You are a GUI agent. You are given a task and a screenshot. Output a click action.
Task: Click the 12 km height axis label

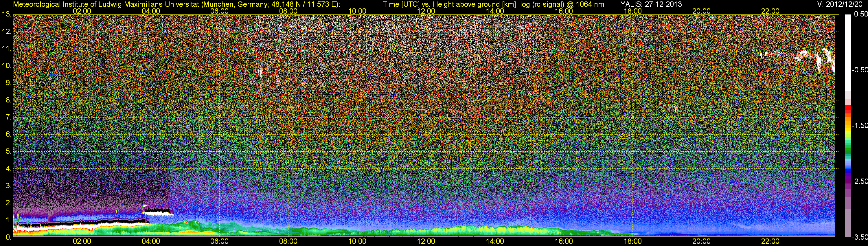(6, 32)
